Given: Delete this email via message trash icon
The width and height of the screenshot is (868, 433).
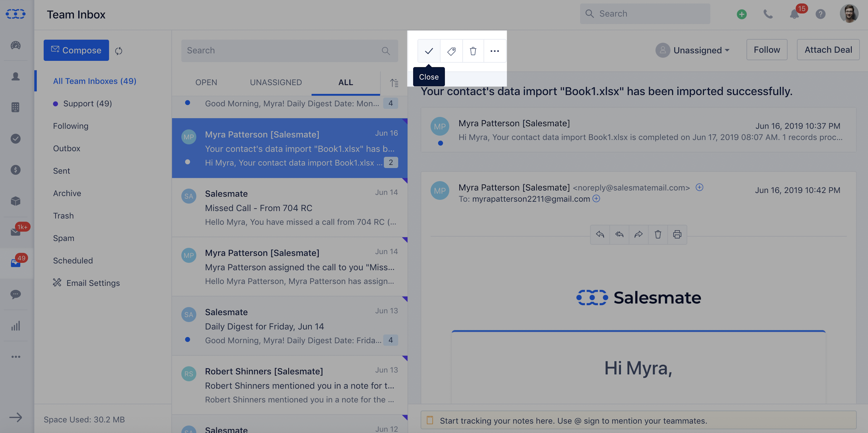Looking at the screenshot, I should [x=658, y=234].
